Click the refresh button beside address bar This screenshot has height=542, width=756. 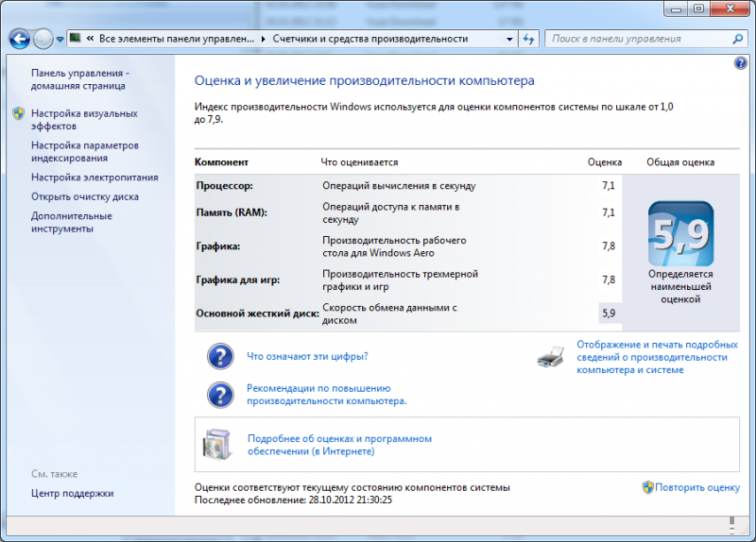click(528, 39)
